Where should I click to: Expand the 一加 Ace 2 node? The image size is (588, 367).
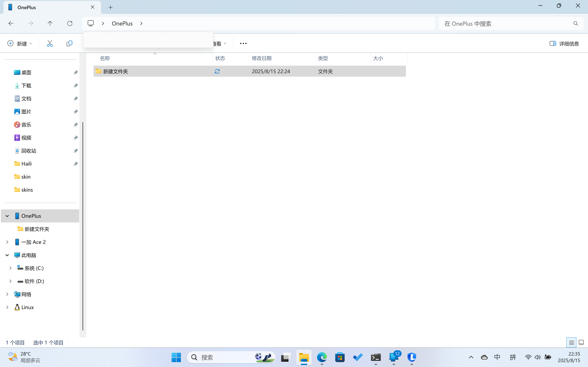[x=7, y=242]
